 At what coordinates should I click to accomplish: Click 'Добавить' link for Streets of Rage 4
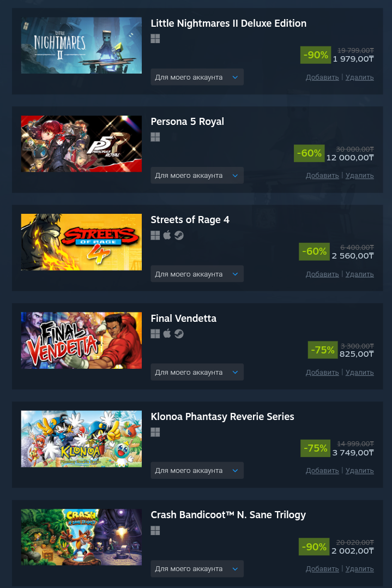[322, 274]
